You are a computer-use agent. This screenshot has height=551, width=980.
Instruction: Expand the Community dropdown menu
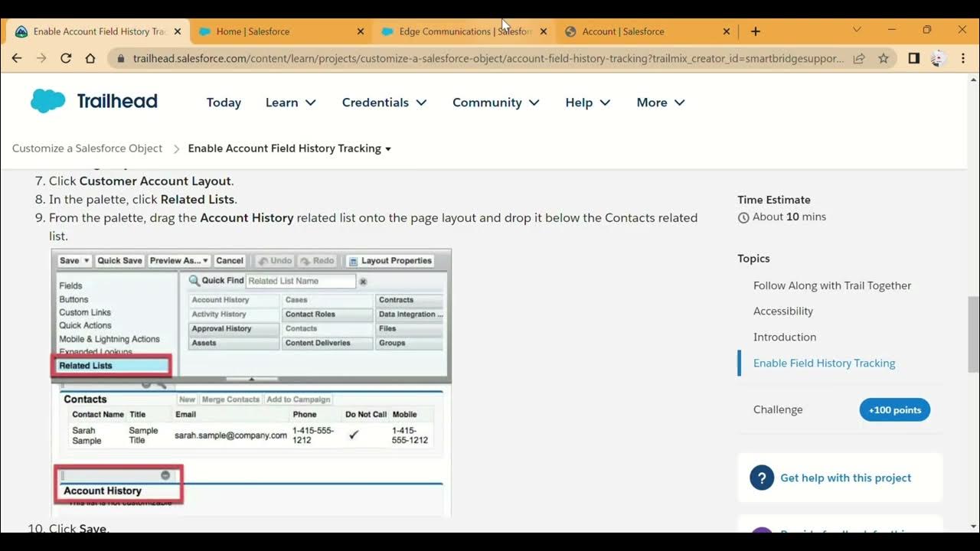click(496, 103)
